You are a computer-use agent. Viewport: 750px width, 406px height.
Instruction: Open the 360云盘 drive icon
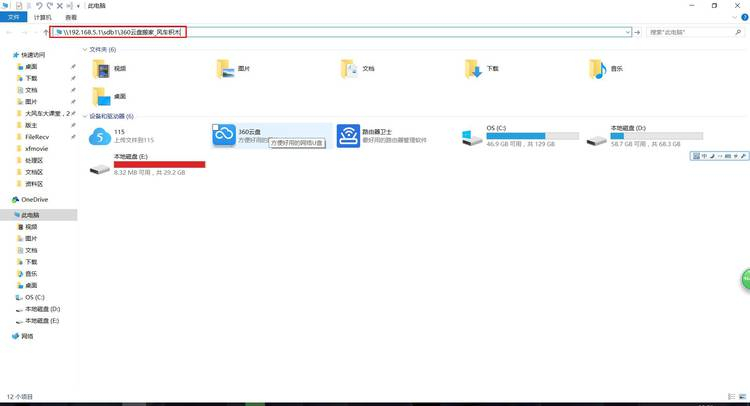coord(224,135)
